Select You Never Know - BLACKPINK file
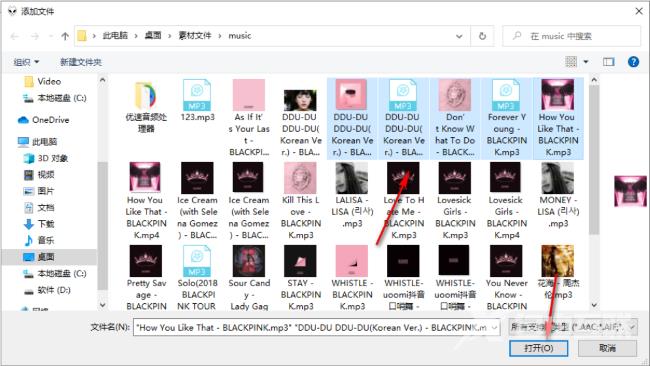The image size is (650, 366). [506, 278]
